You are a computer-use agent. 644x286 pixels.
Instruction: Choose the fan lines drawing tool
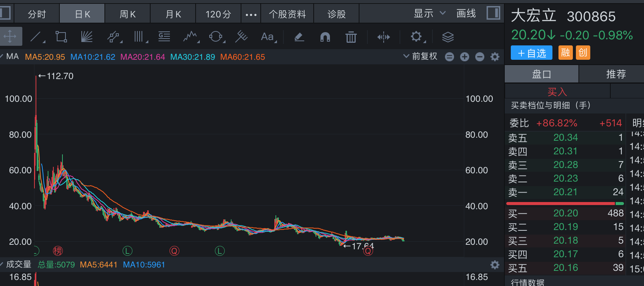[87, 37]
